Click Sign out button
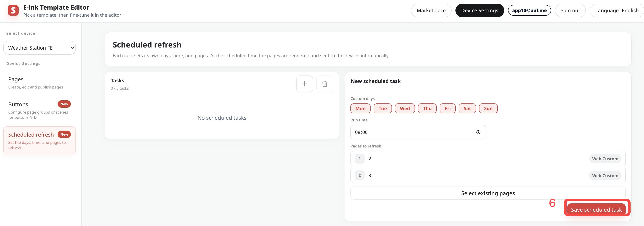Viewport: 644px width, 226px height. click(570, 11)
